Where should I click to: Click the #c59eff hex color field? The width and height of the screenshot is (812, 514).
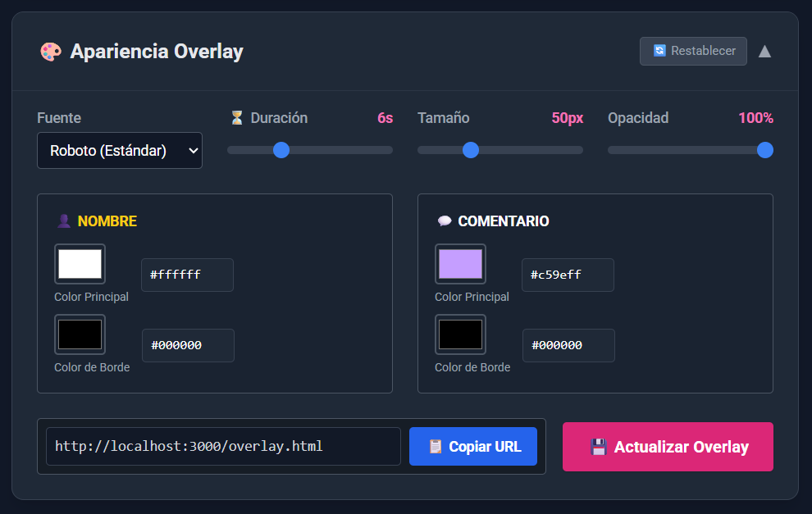[x=568, y=275]
